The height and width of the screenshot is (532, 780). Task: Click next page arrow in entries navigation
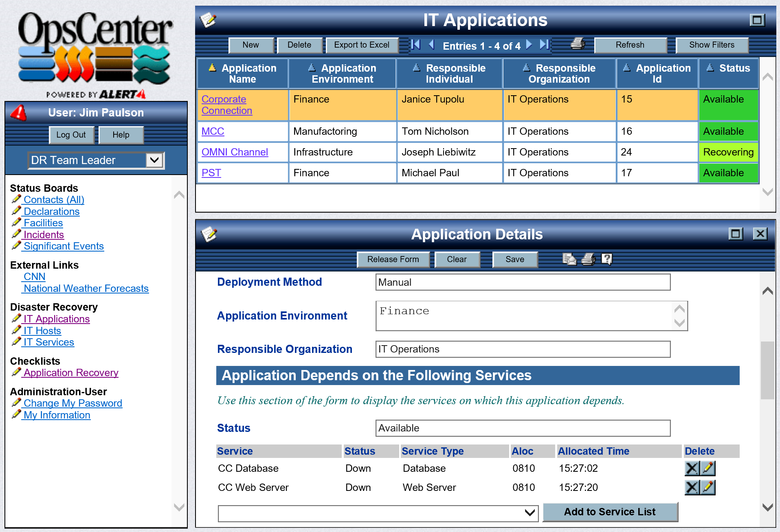[x=529, y=44]
